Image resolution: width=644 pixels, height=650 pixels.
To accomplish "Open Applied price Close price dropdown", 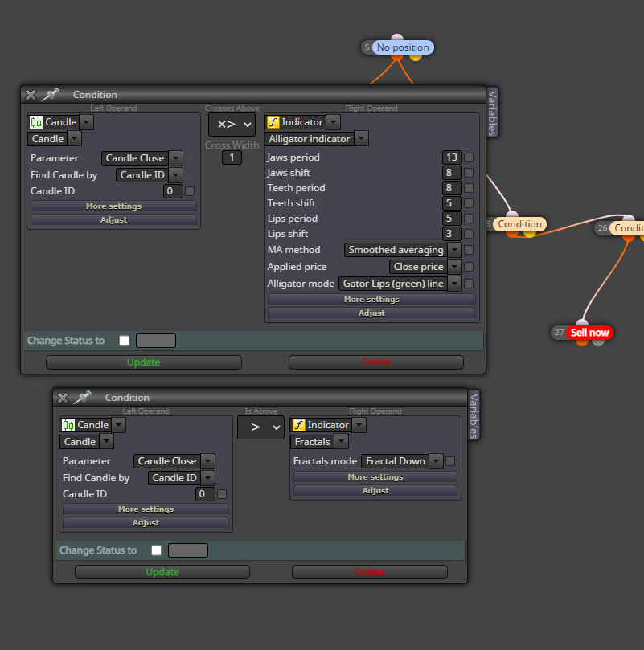I will click(455, 267).
